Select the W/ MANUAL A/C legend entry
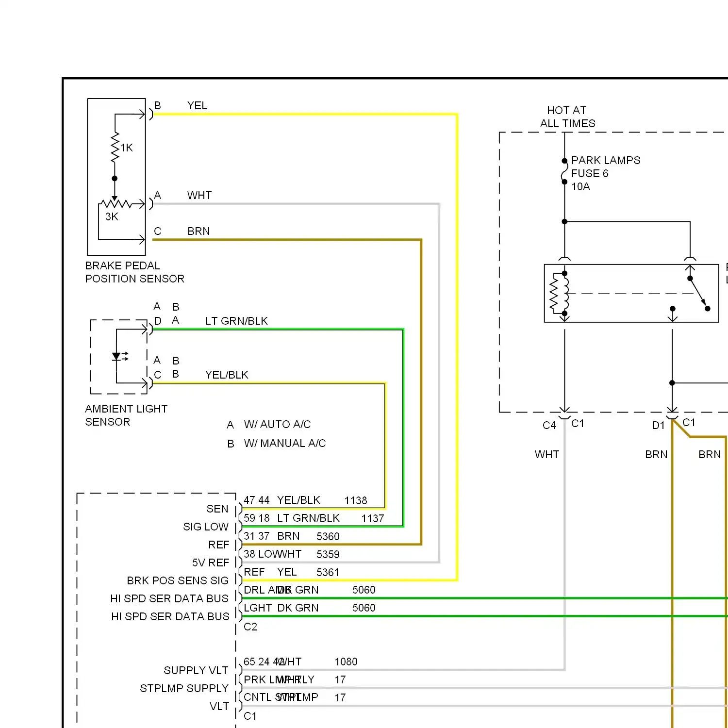 tap(285, 443)
